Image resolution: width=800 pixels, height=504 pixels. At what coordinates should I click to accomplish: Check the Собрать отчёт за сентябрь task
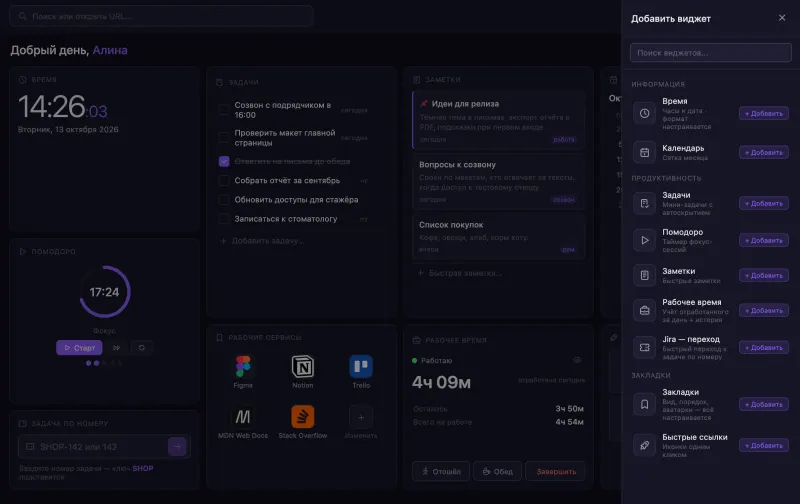(x=223, y=181)
